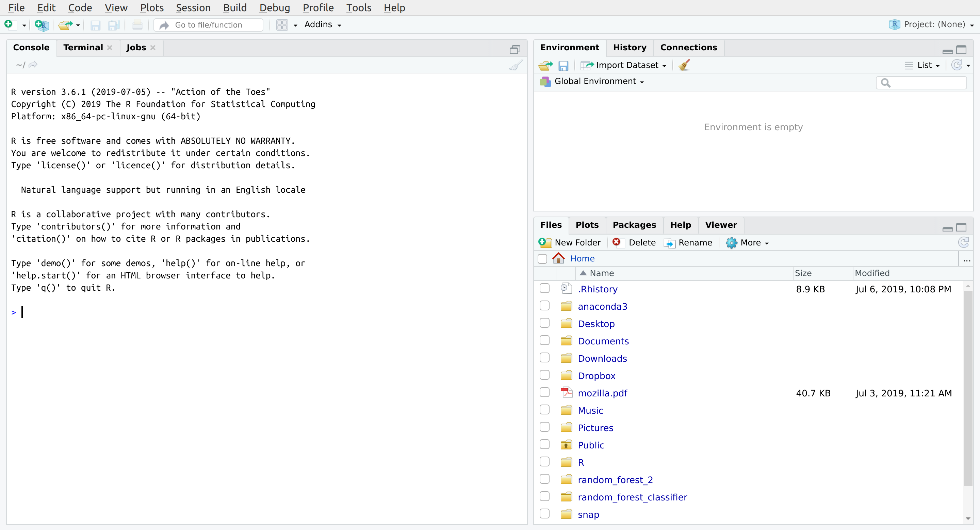
Task: Check the .Rhistory file checkbox
Action: [x=545, y=288]
